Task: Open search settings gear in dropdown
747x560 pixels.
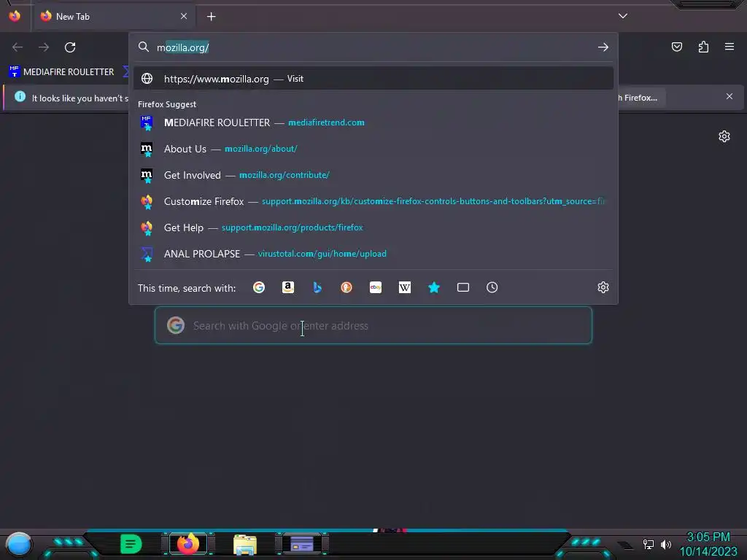Action: point(603,287)
